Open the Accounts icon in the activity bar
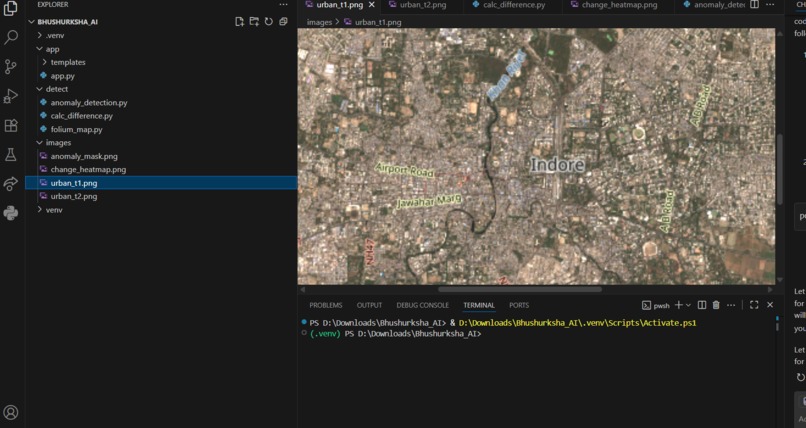 pyautogui.click(x=11, y=412)
